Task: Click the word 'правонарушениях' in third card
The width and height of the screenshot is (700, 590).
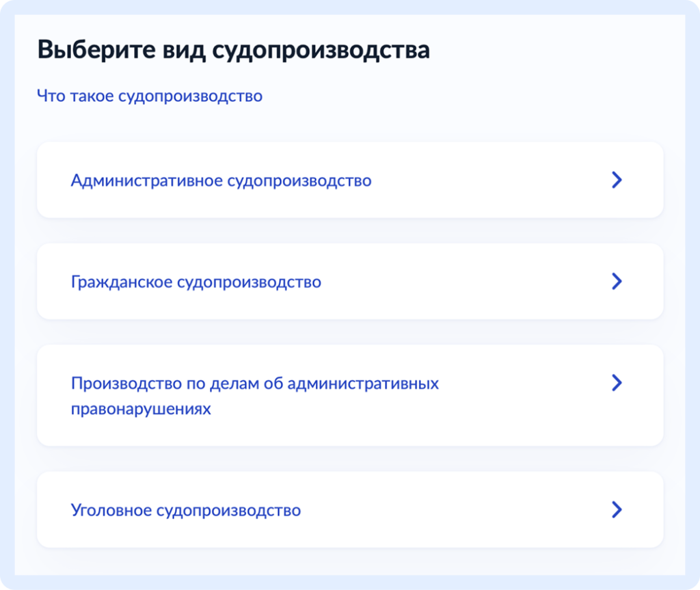Action: pos(141,410)
